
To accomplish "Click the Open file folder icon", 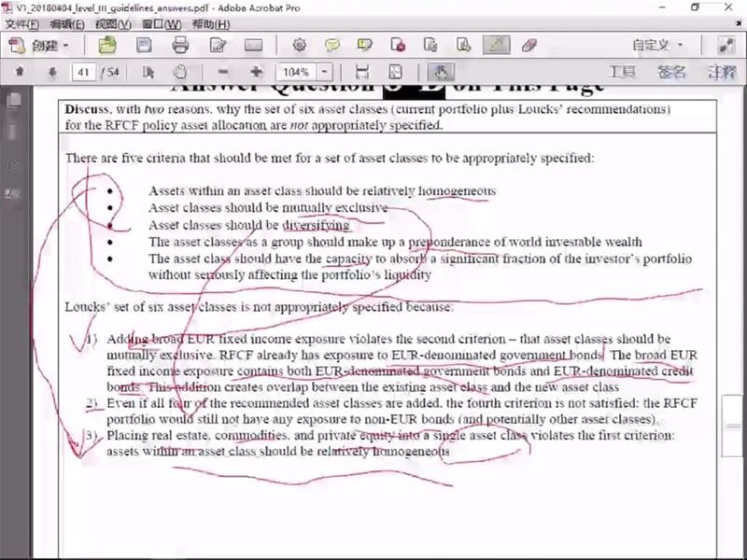I will click(107, 45).
